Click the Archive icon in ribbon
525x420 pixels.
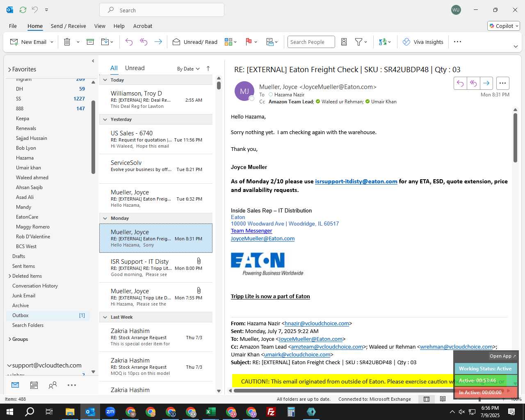click(x=90, y=42)
